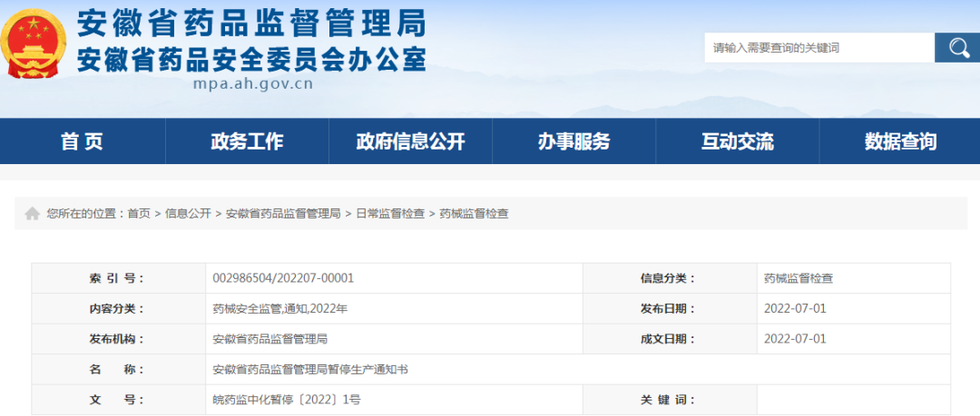Focus the keyword search input field
The height and width of the screenshot is (416, 980).
pos(818,48)
